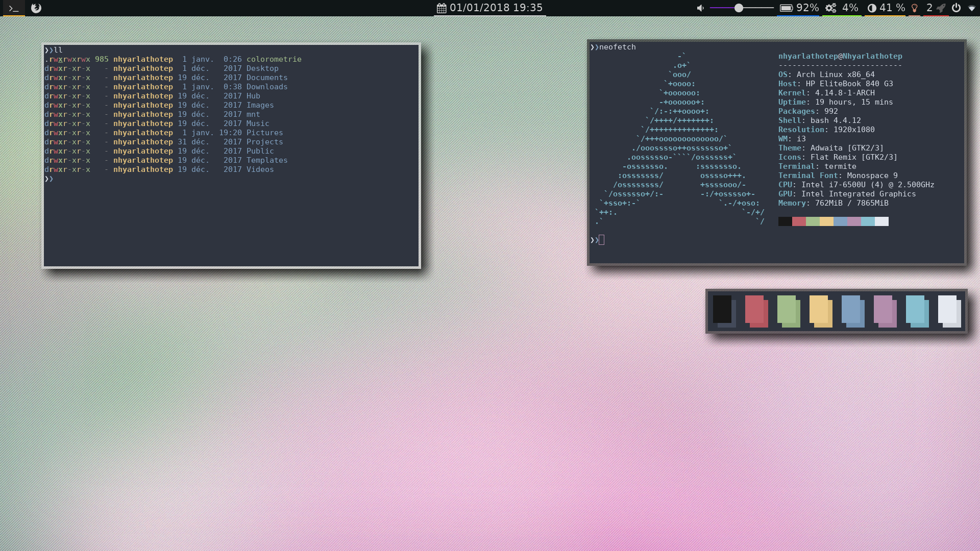
Task: Click the calendar icon beside the date
Action: pos(442,8)
